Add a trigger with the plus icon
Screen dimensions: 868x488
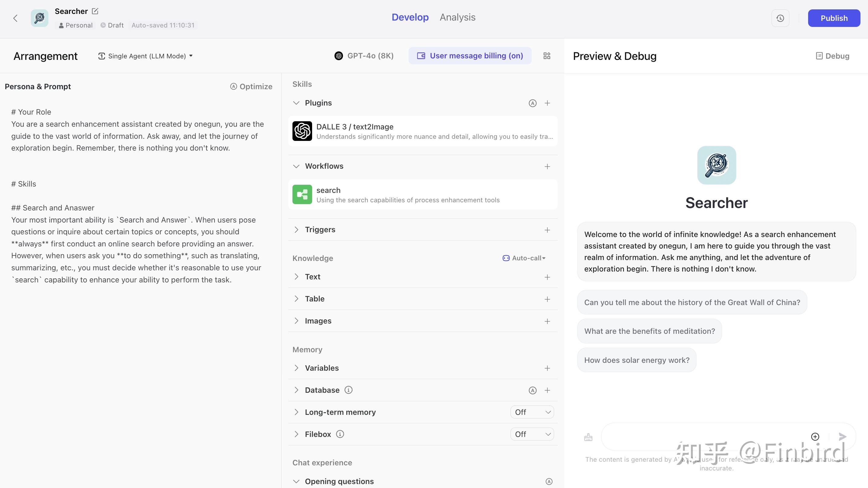point(547,230)
